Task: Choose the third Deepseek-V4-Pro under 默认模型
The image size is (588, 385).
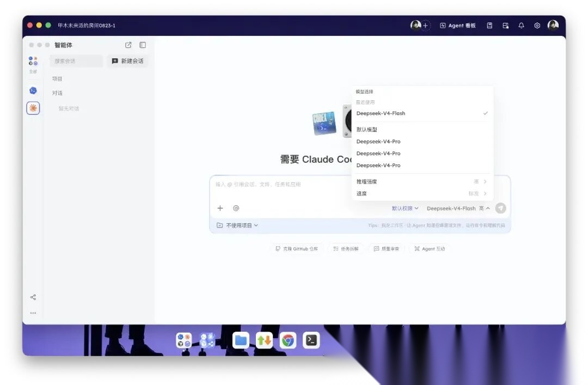Action: (x=422, y=166)
